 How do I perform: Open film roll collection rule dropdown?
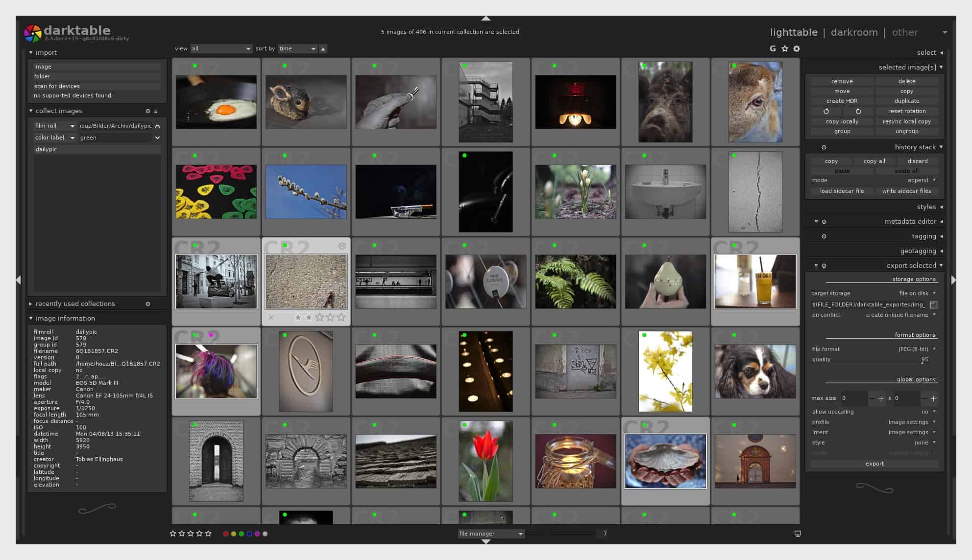(55, 126)
